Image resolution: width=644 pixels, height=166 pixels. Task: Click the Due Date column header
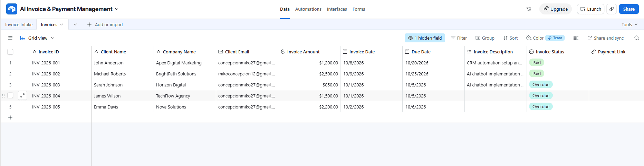tap(433, 52)
